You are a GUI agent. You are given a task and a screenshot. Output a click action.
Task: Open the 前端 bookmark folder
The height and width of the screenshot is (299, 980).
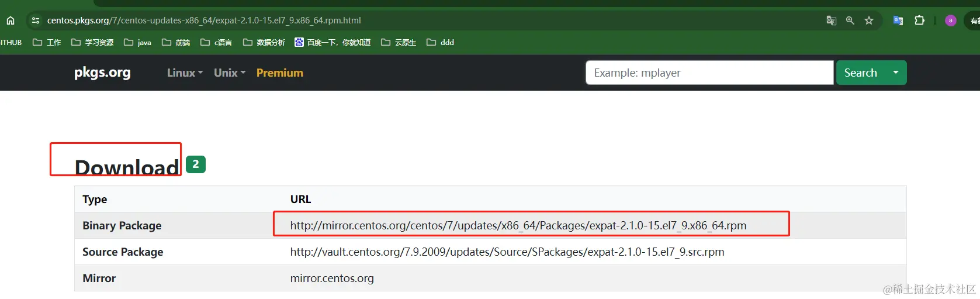coord(176,42)
